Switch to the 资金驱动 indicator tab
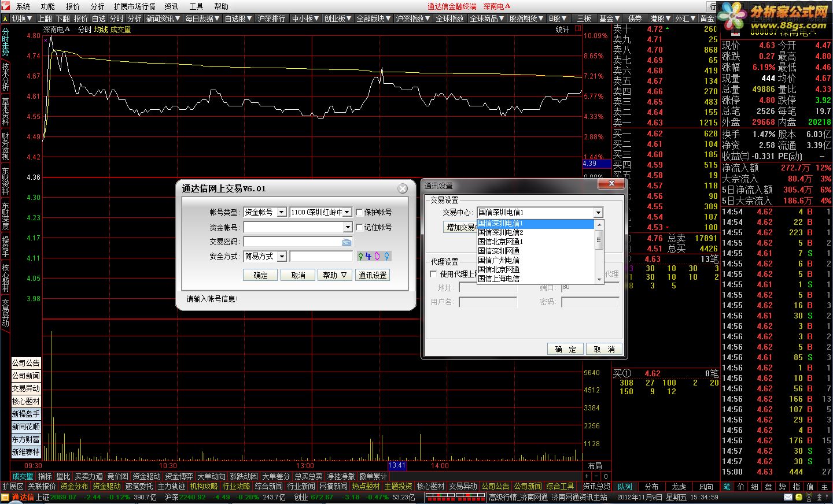833x504 pixels. 146,476
